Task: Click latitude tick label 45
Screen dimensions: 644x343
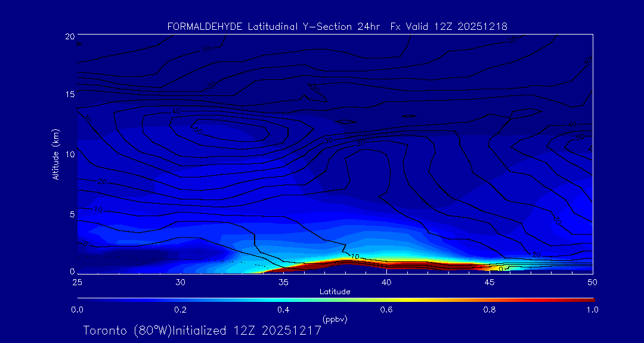Action: [490, 281]
